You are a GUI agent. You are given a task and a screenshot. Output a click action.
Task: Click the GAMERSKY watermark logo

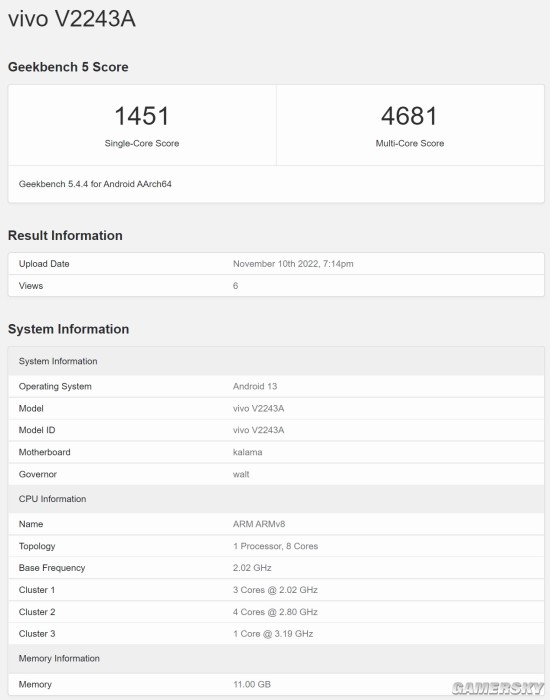point(497,688)
